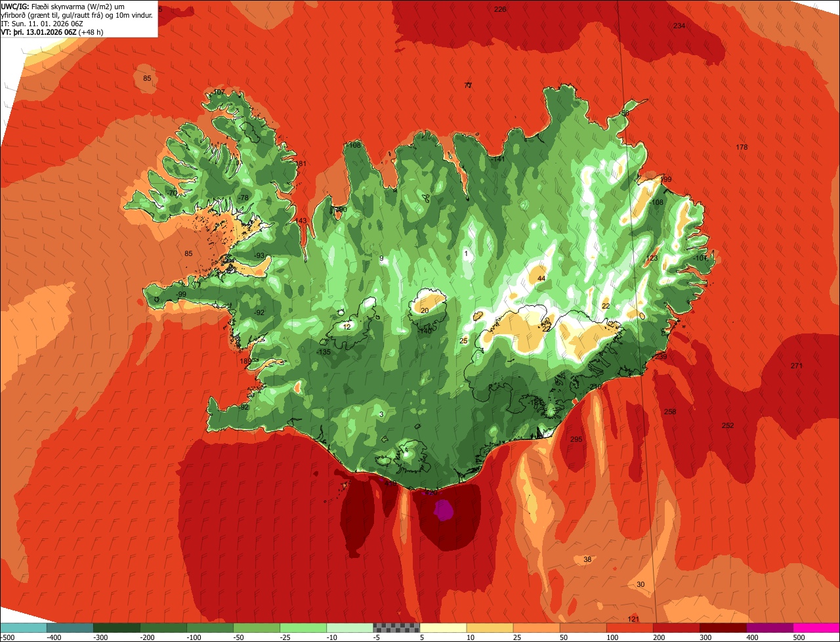The height and width of the screenshot is (642, 840).
Task: Select the darkest green swatch from -300 to -200
Action: tap(117, 628)
